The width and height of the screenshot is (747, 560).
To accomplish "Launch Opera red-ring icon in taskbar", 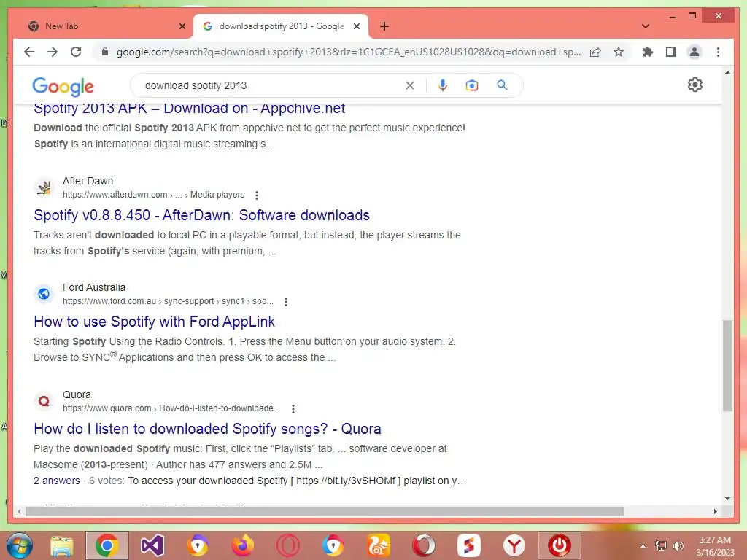I will click(x=288, y=545).
